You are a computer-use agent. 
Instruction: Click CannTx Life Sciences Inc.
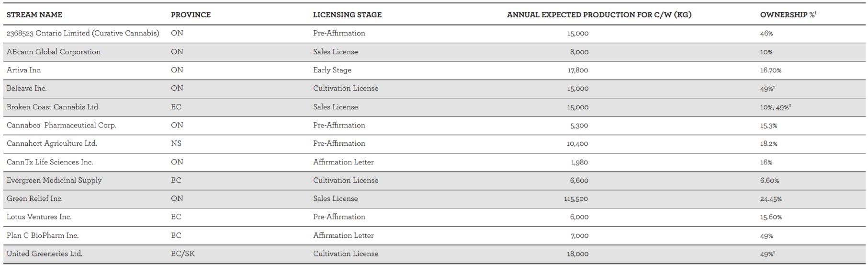pos(50,162)
